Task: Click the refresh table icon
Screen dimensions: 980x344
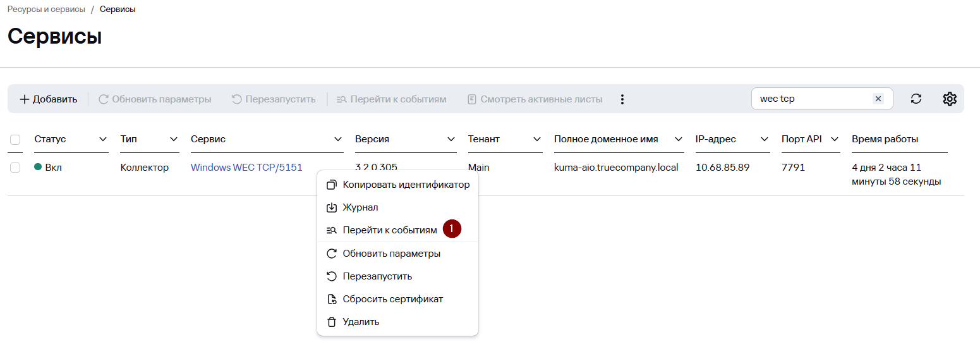Action: point(916,99)
